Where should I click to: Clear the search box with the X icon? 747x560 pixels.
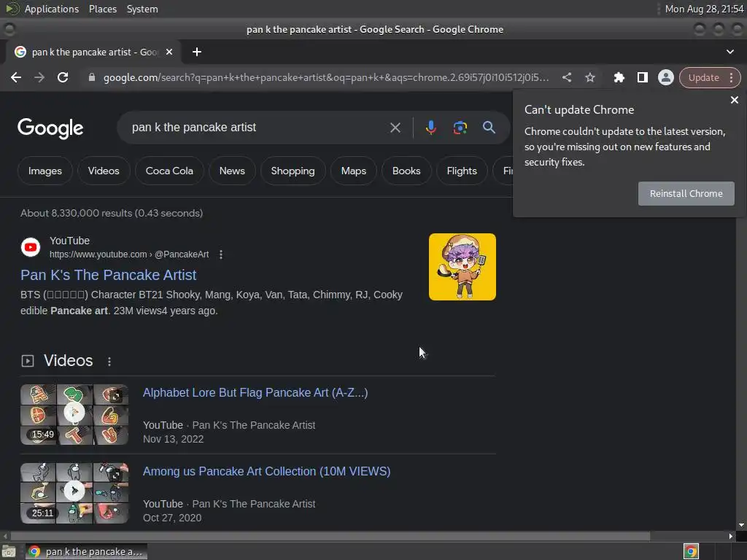click(395, 128)
